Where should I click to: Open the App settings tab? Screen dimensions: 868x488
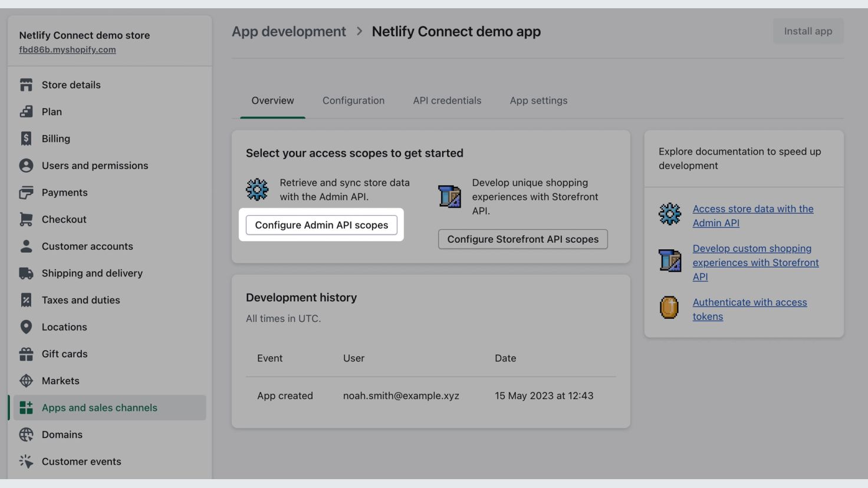[x=538, y=101]
